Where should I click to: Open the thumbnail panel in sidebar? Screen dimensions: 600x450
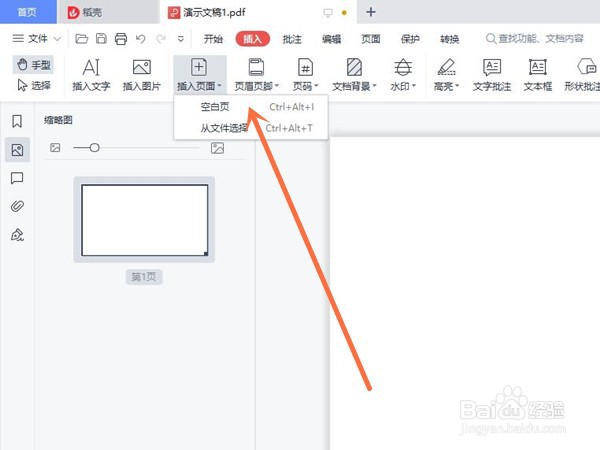pos(17,150)
